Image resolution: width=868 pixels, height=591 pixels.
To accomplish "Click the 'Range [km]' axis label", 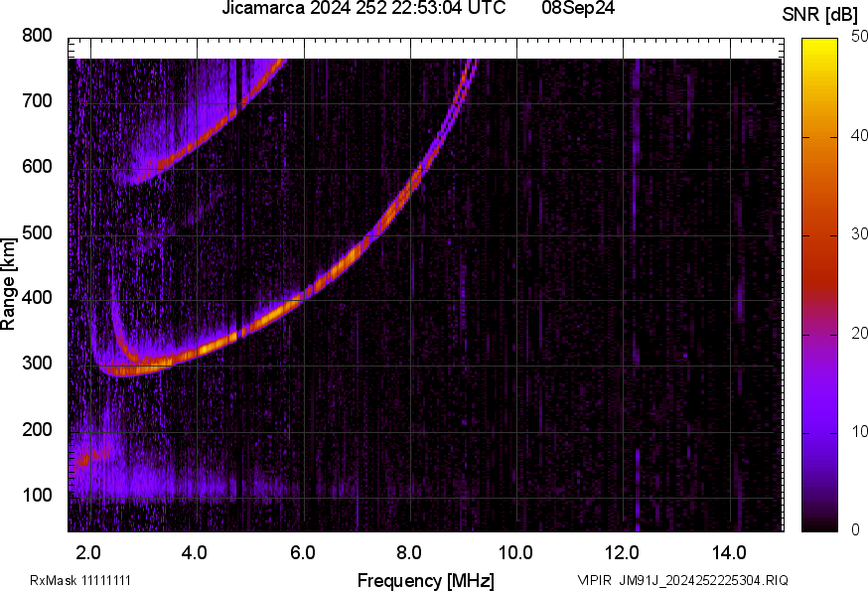I will tap(8, 284).
